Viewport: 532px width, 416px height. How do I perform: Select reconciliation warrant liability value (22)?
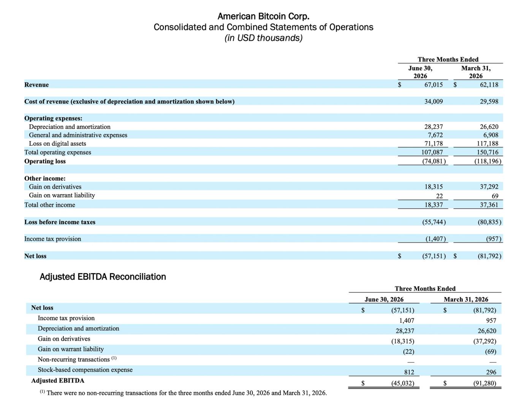coord(408,352)
